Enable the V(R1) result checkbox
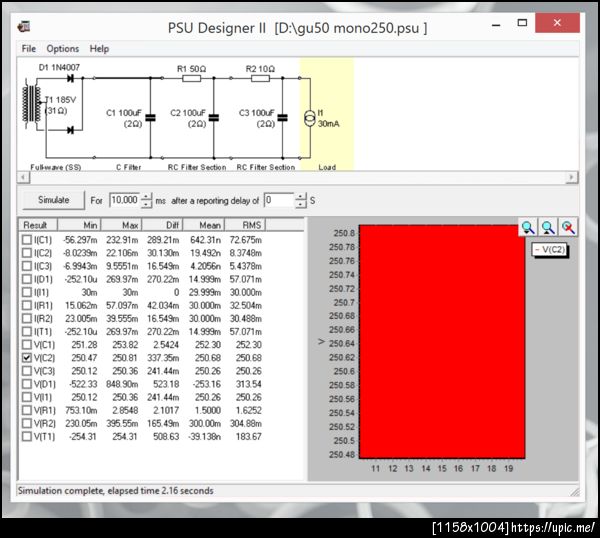The width and height of the screenshot is (600, 538). pos(26,410)
